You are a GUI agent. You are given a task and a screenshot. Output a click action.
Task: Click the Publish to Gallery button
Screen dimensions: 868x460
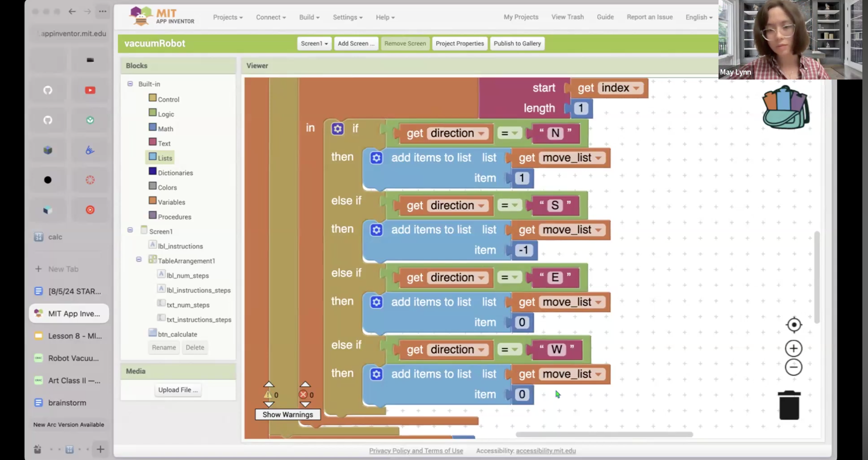(517, 43)
